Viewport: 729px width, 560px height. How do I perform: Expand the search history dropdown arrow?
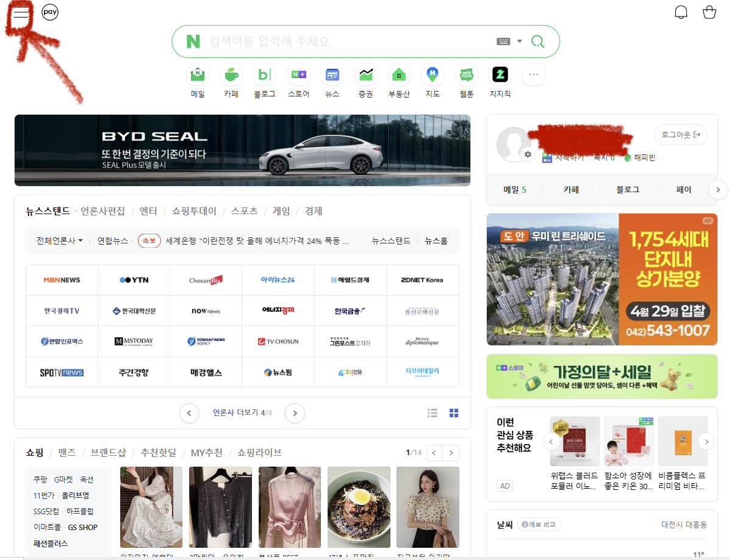519,41
